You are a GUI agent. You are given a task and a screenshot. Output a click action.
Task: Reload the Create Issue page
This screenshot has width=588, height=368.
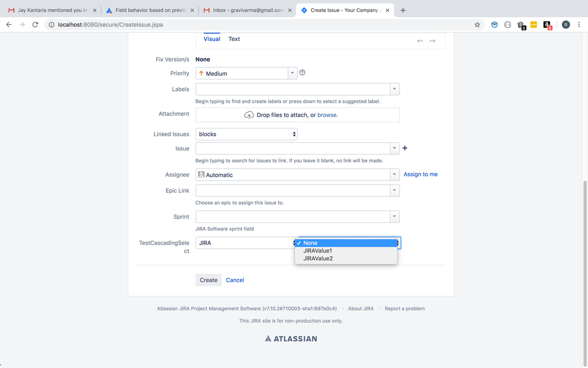[35, 24]
